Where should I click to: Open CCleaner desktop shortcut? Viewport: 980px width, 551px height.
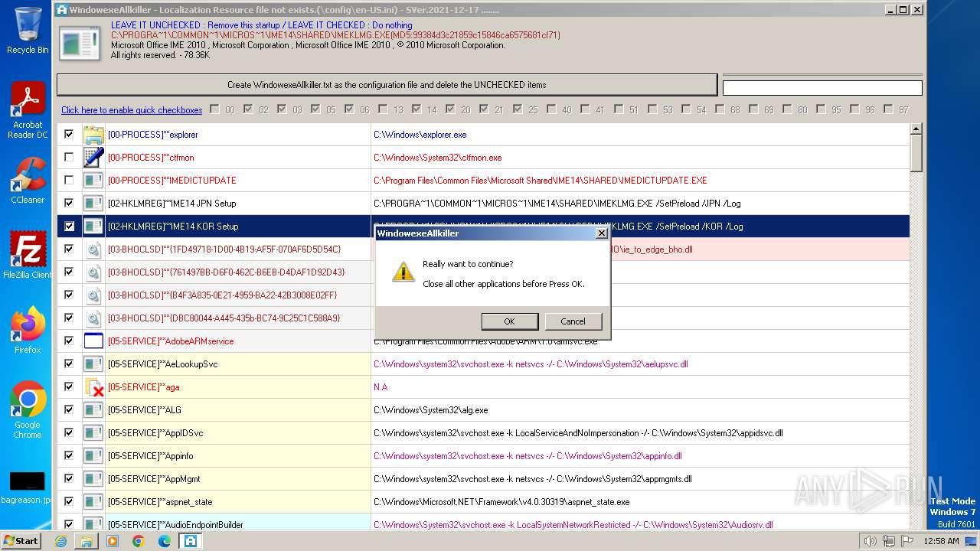(28, 181)
